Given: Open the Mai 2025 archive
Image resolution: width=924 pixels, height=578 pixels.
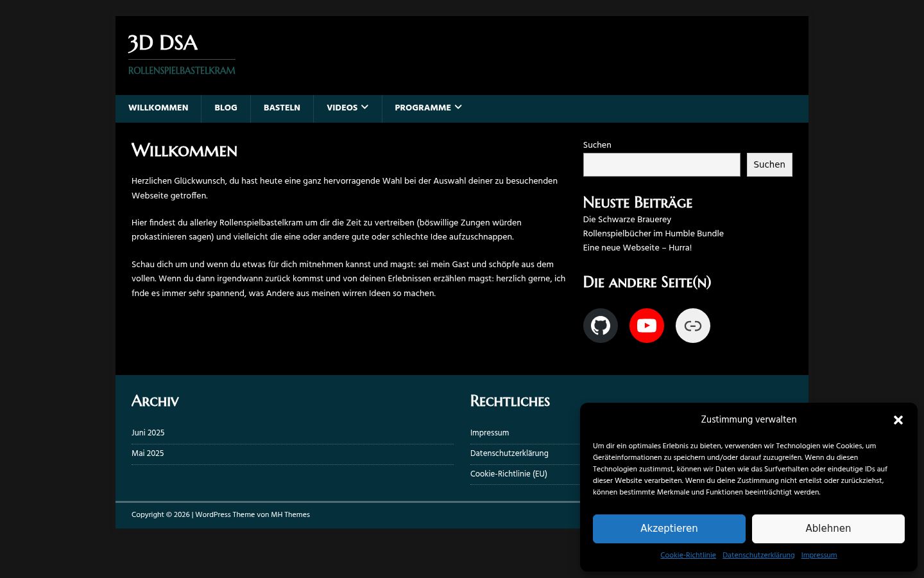Looking at the screenshot, I should point(148,453).
